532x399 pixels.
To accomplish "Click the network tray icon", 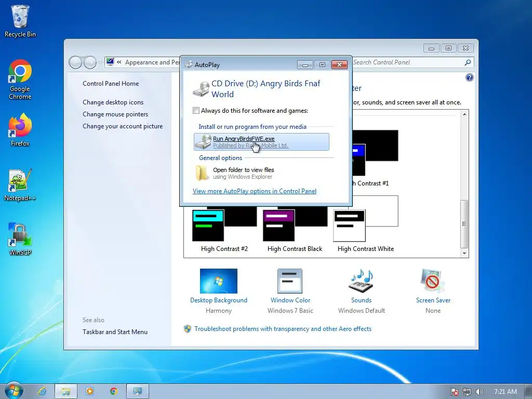I will [467, 392].
